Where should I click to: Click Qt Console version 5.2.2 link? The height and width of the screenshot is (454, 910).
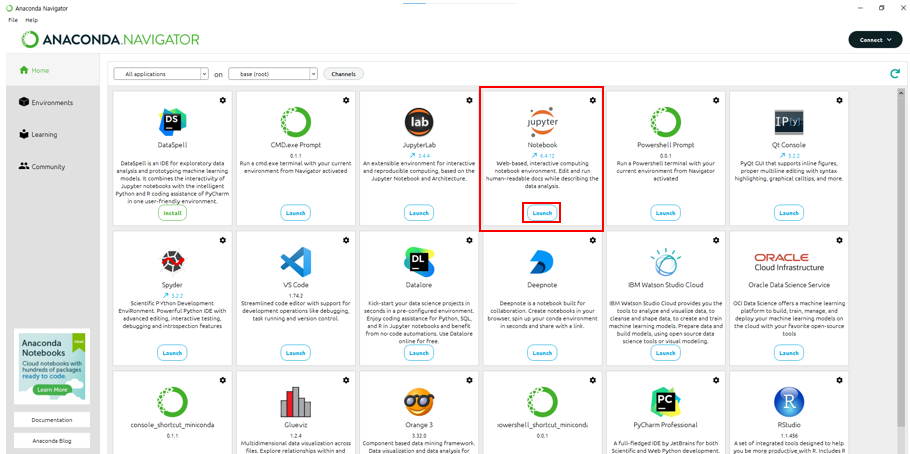click(x=789, y=156)
